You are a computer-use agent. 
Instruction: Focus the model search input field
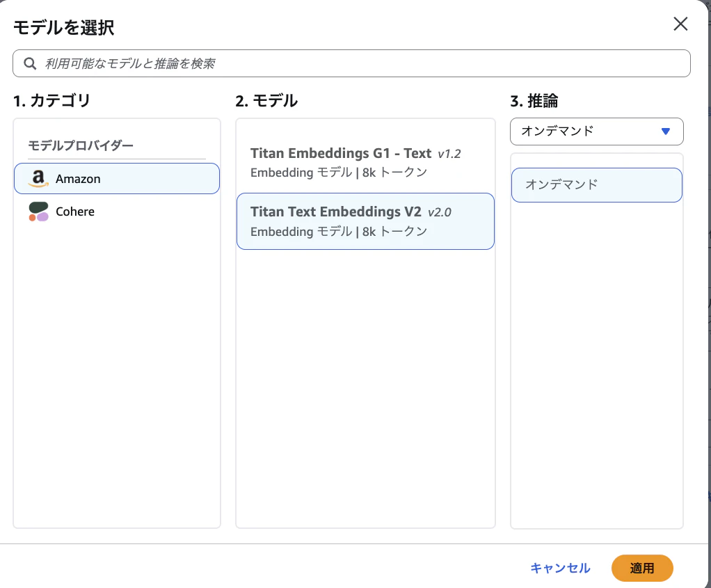(351, 63)
